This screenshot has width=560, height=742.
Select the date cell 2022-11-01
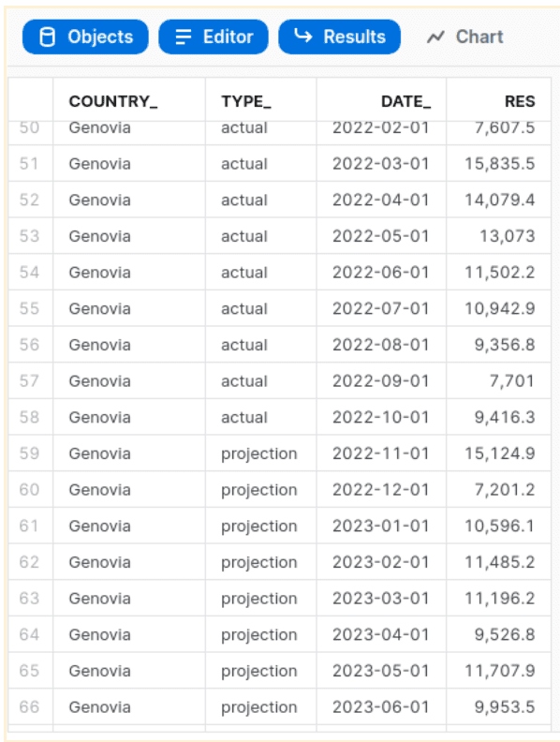380,453
